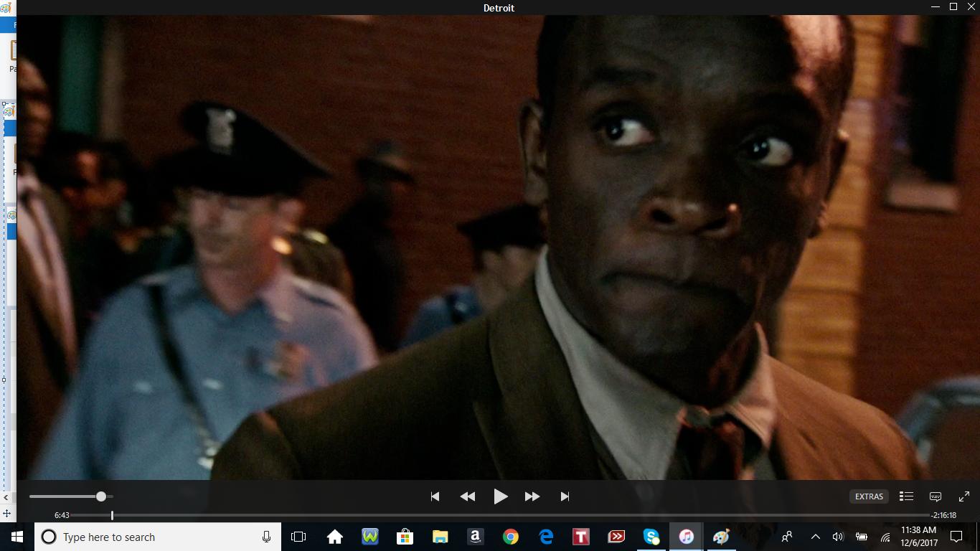Open the EXTRAS menu

(869, 496)
